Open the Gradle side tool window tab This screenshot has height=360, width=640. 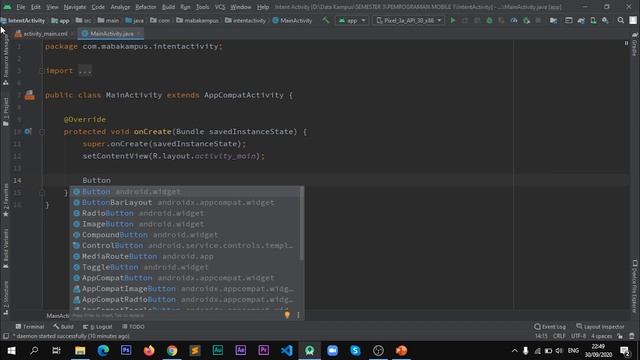[635, 44]
